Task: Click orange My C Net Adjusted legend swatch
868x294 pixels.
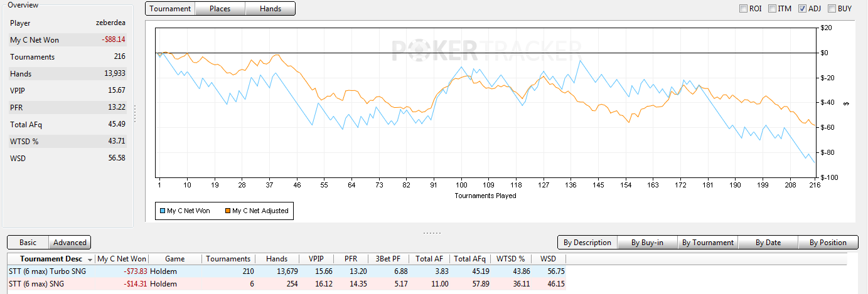Action: pos(227,211)
